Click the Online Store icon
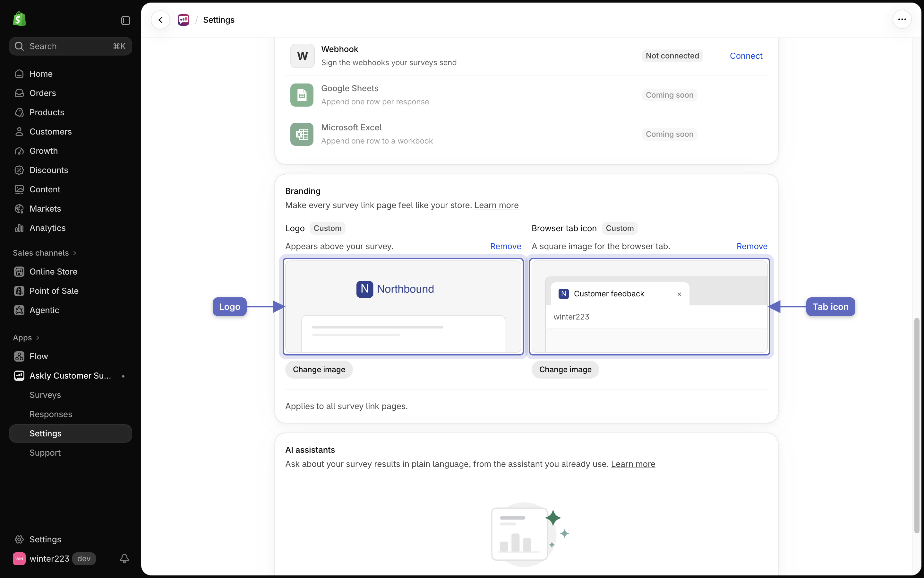This screenshot has width=924, height=578. pos(19,272)
